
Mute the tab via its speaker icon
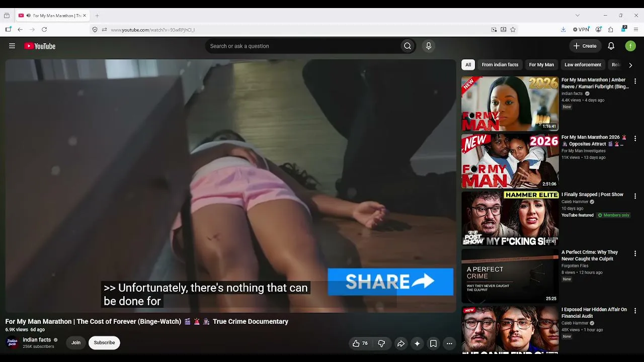(x=28, y=16)
